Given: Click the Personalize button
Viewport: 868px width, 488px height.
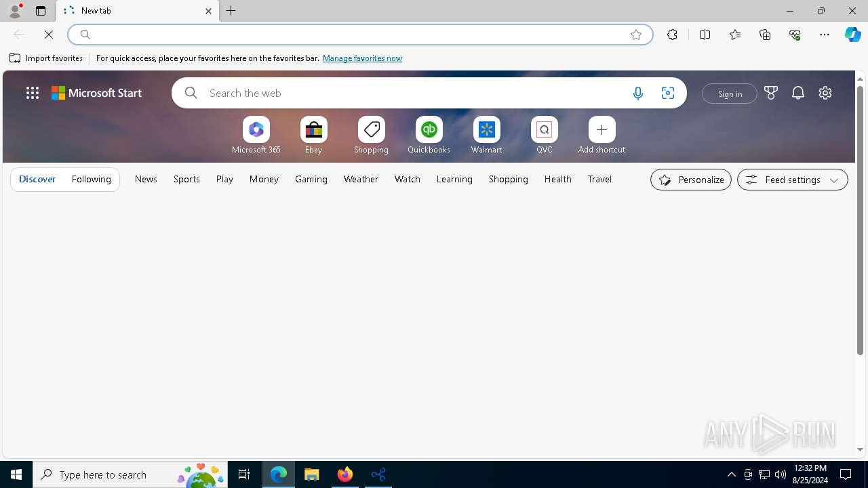Looking at the screenshot, I should tap(691, 180).
